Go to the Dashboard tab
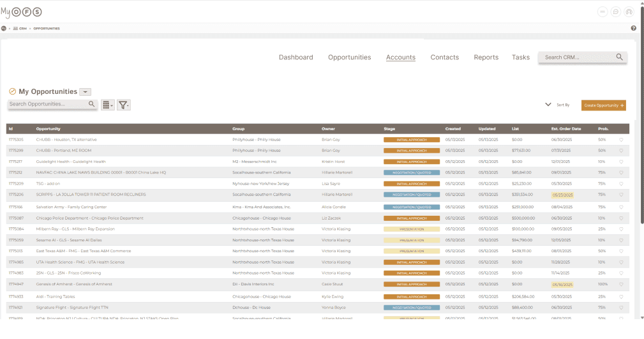The width and height of the screenshot is (644, 339). tap(296, 57)
